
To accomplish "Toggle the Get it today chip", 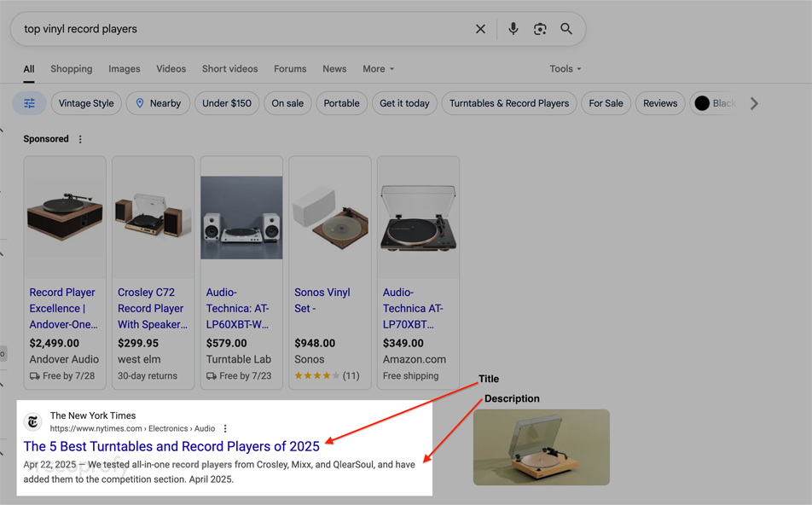I will coord(404,103).
